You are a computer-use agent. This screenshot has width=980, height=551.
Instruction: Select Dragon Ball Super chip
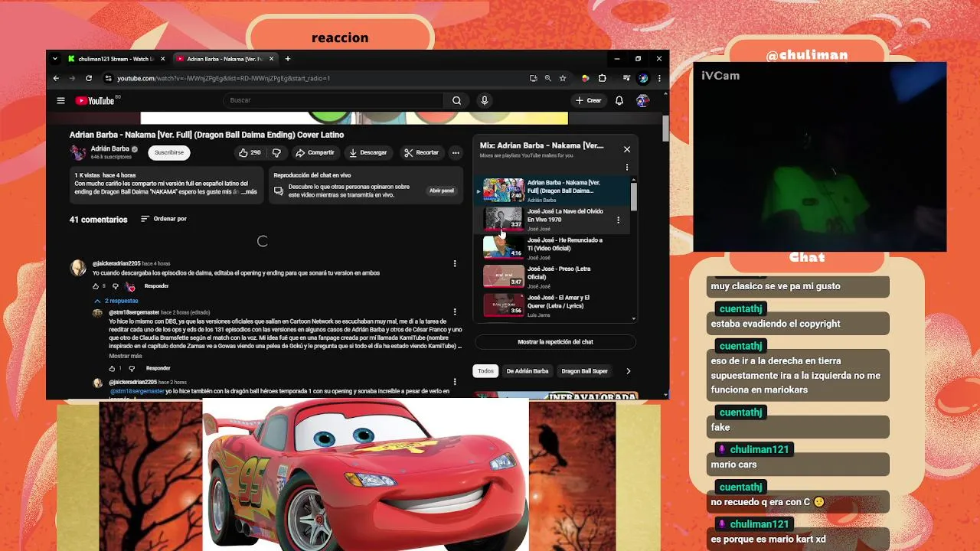(x=585, y=371)
